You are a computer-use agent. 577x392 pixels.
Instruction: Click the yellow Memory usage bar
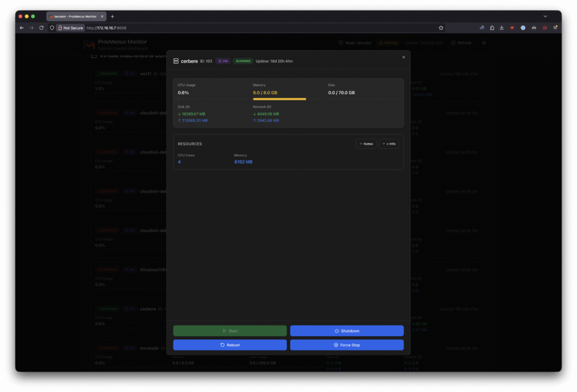coord(279,99)
